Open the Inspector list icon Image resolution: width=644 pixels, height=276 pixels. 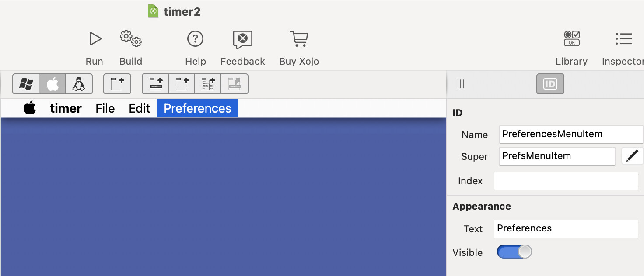[623, 39]
